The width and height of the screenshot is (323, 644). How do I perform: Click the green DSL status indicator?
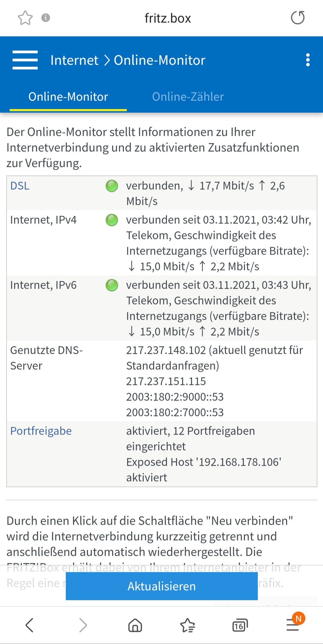pyautogui.click(x=112, y=186)
